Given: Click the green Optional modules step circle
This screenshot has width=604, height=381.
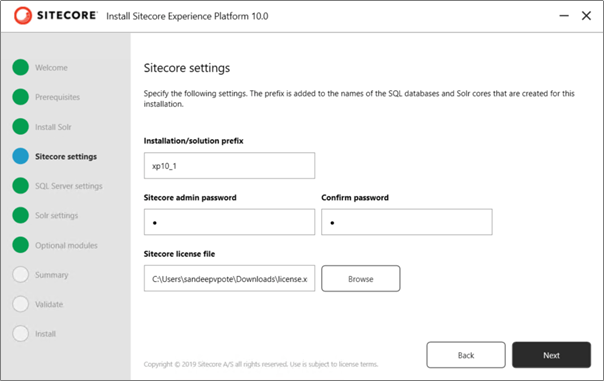Looking at the screenshot, I should coord(20,245).
